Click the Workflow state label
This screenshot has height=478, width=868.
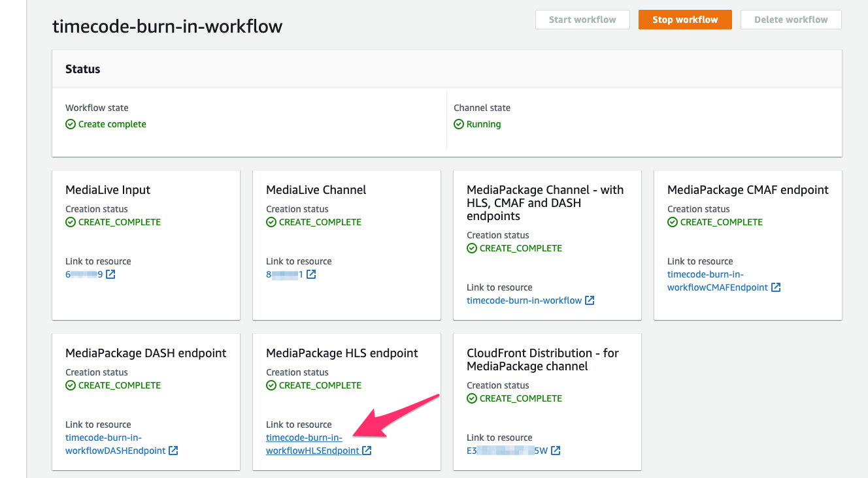pyautogui.click(x=97, y=108)
